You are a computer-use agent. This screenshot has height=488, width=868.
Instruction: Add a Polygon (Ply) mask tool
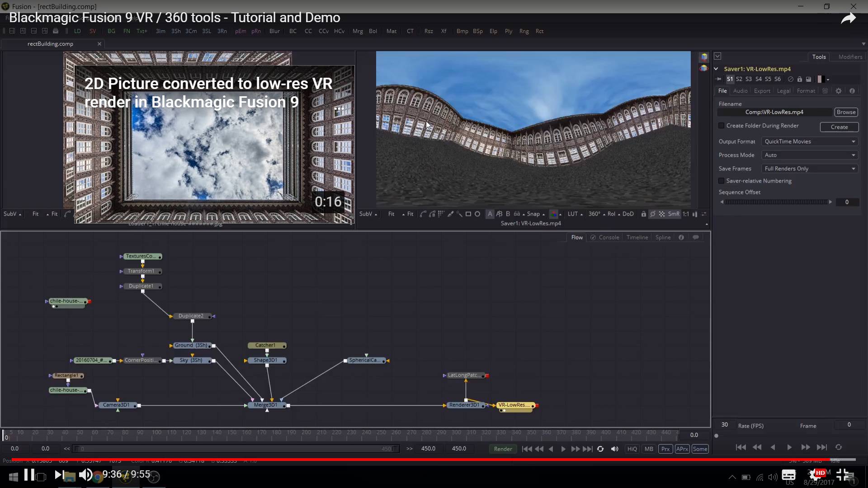(x=509, y=31)
